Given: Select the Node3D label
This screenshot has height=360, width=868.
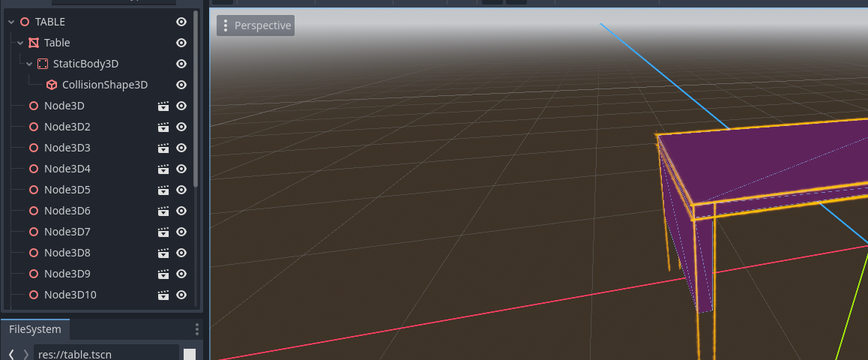Looking at the screenshot, I should pyautogui.click(x=64, y=106).
